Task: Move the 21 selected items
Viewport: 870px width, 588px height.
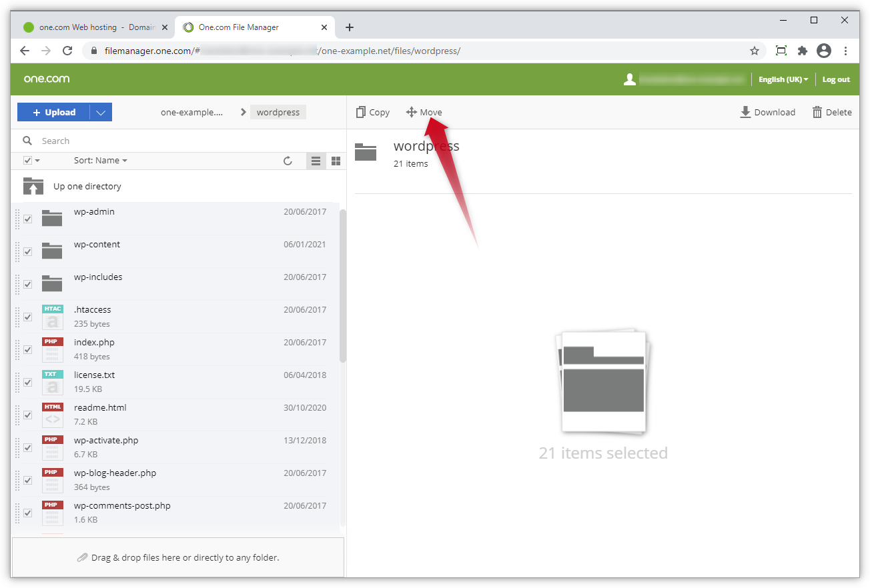Action: 424,112
